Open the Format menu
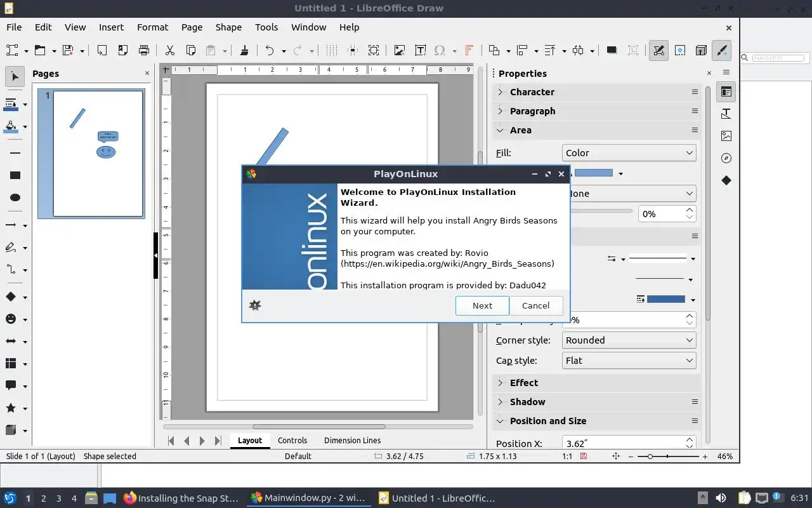The height and width of the screenshot is (508, 812). tap(152, 27)
